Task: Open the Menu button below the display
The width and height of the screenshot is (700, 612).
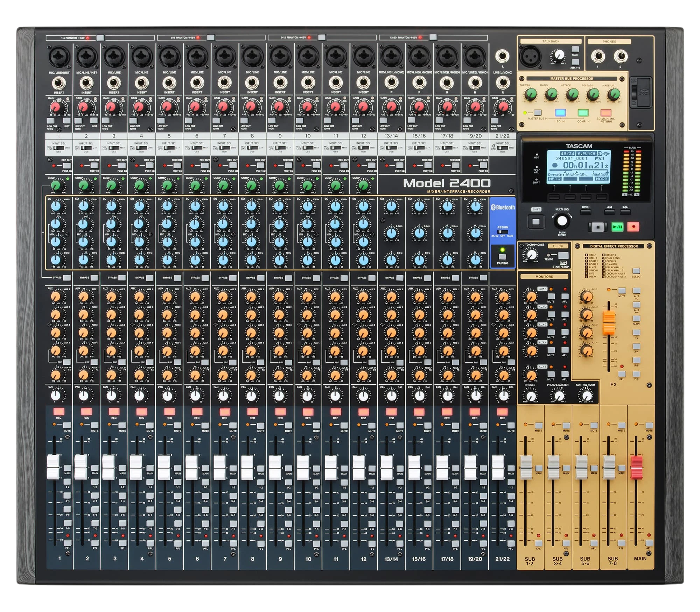Action: click(x=586, y=212)
